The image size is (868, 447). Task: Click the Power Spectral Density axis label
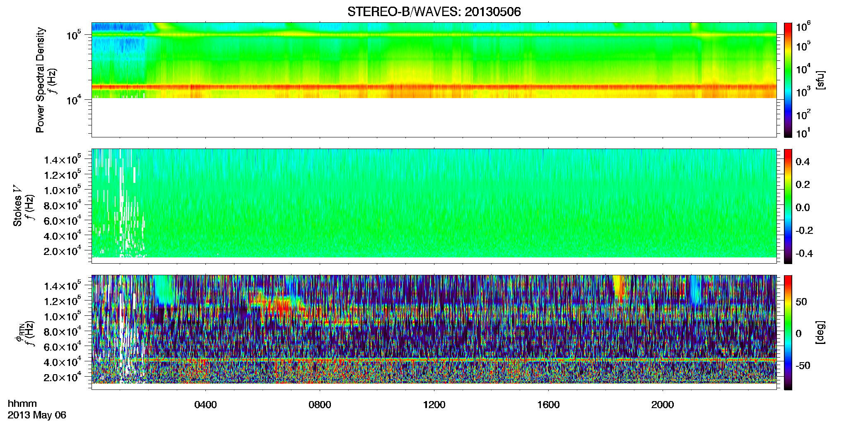pyautogui.click(x=40, y=80)
